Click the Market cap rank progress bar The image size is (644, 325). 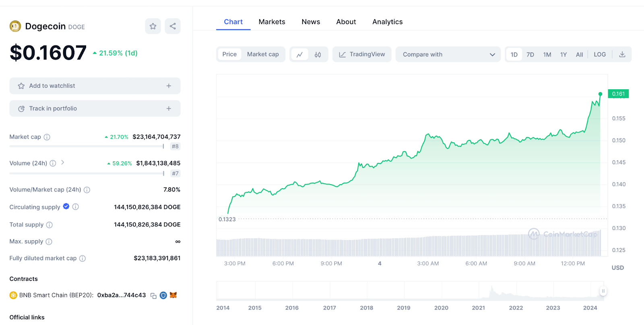pyautogui.click(x=87, y=146)
